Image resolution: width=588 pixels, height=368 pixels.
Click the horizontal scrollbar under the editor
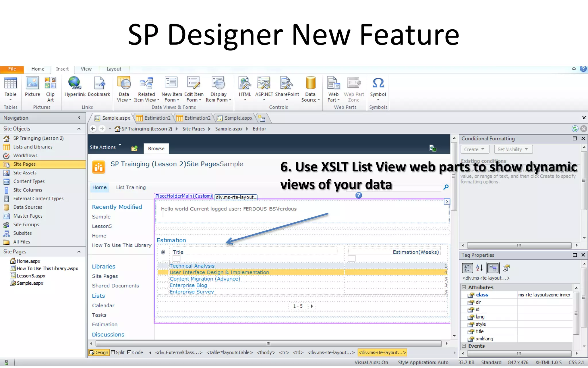point(268,344)
